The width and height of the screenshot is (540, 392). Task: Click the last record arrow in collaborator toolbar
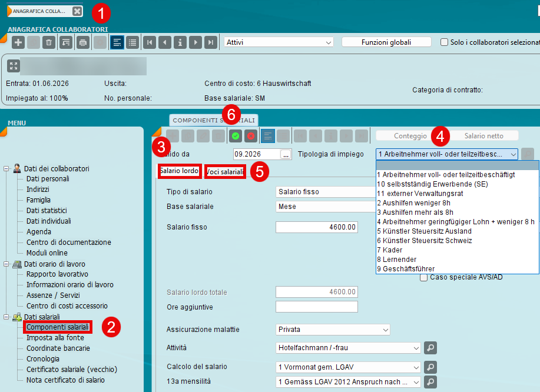click(x=211, y=42)
